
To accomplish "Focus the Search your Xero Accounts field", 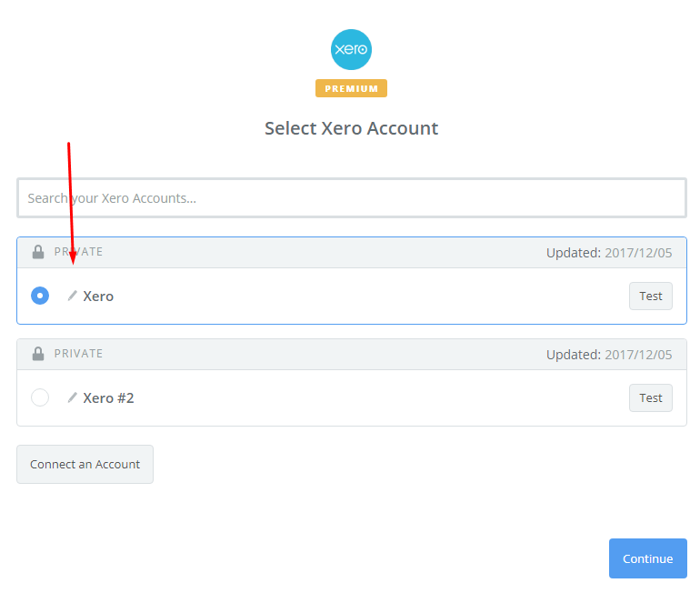I will 352,197.
